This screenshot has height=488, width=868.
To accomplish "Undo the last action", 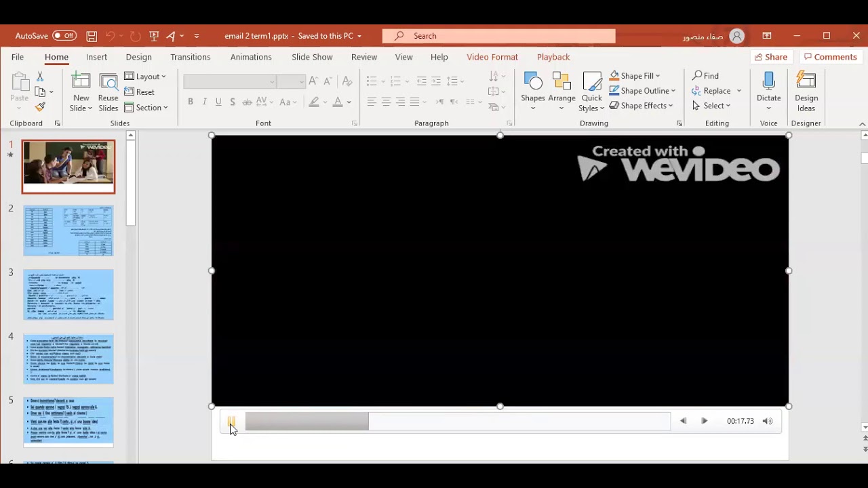I will coord(110,36).
